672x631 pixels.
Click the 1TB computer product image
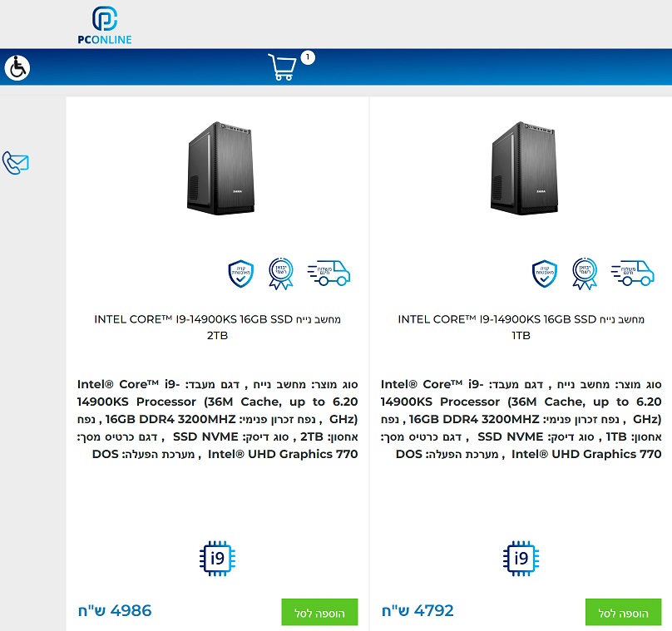click(524, 169)
